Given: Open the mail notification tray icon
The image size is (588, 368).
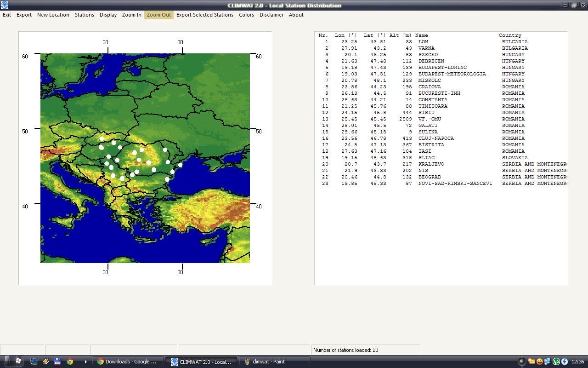Looking at the screenshot, I should coord(531,362).
